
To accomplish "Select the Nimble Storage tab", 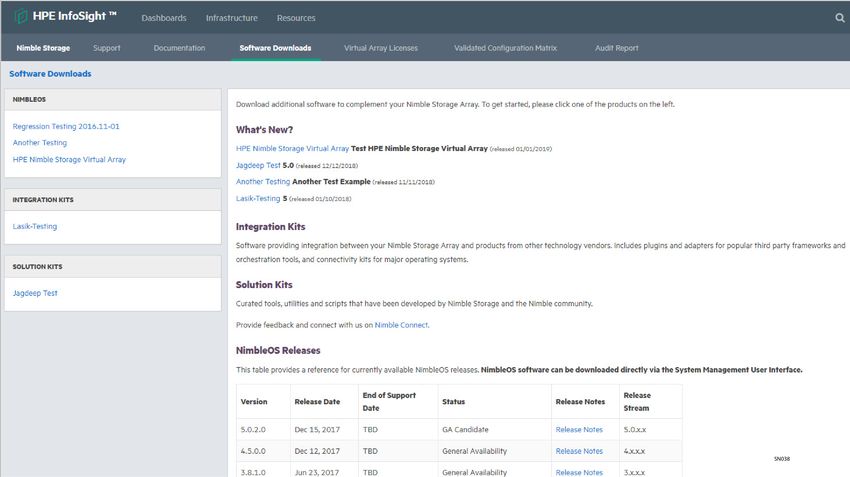I will pos(43,48).
